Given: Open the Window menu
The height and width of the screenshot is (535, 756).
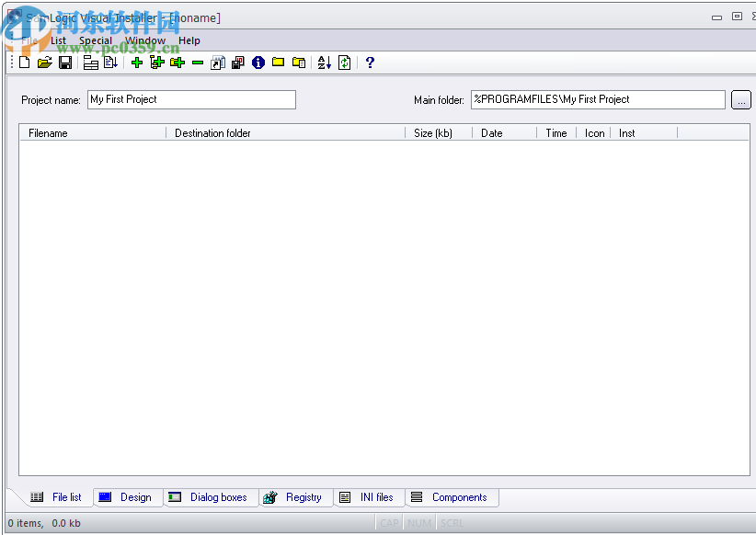Looking at the screenshot, I should click(145, 40).
